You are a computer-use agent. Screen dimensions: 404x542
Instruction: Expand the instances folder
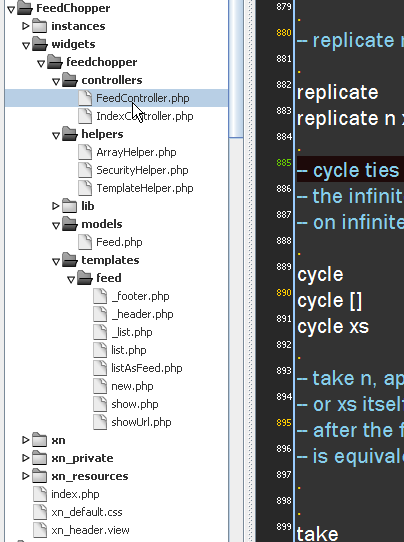click(x=25, y=26)
